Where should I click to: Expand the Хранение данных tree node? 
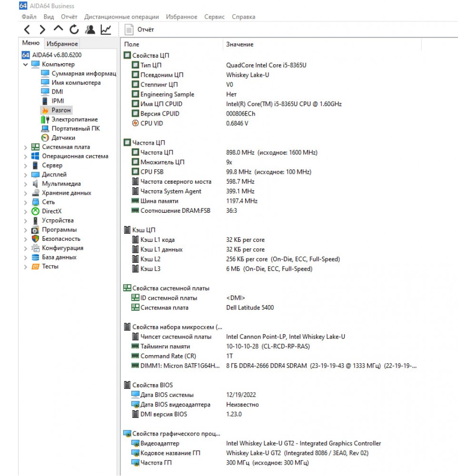[26, 193]
